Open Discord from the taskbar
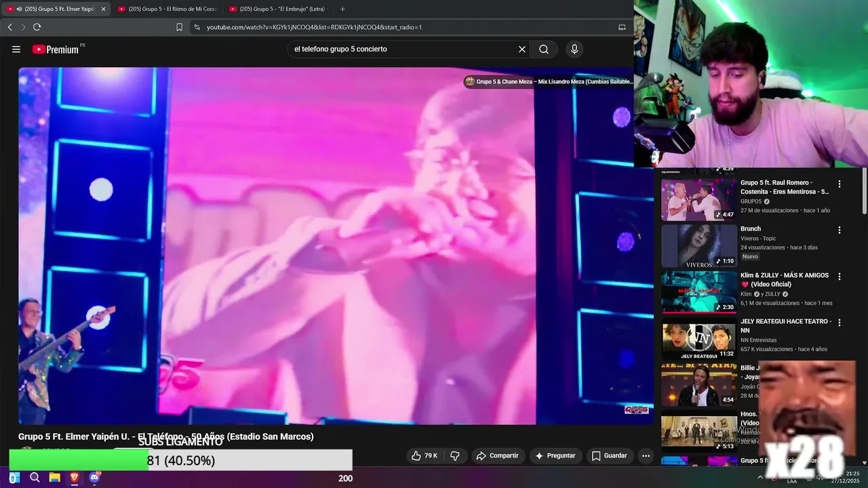Image resolution: width=868 pixels, height=488 pixels. coord(94,478)
